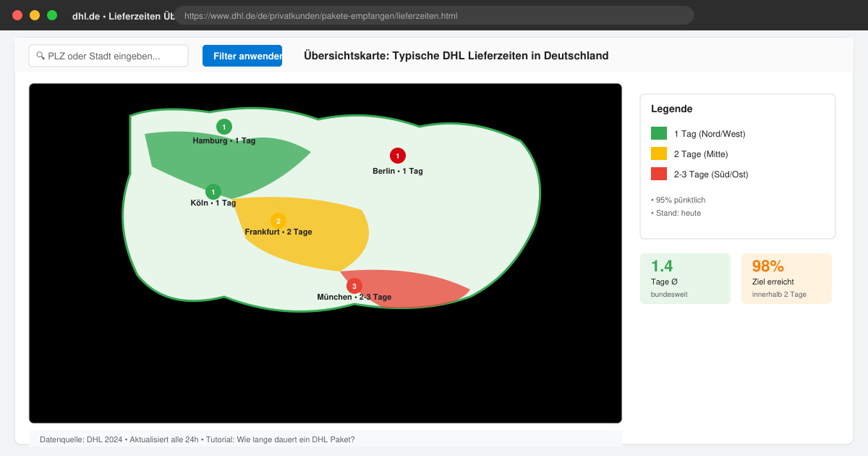The image size is (868, 456).
Task: Click the green maximize window button
Action: (x=52, y=15)
